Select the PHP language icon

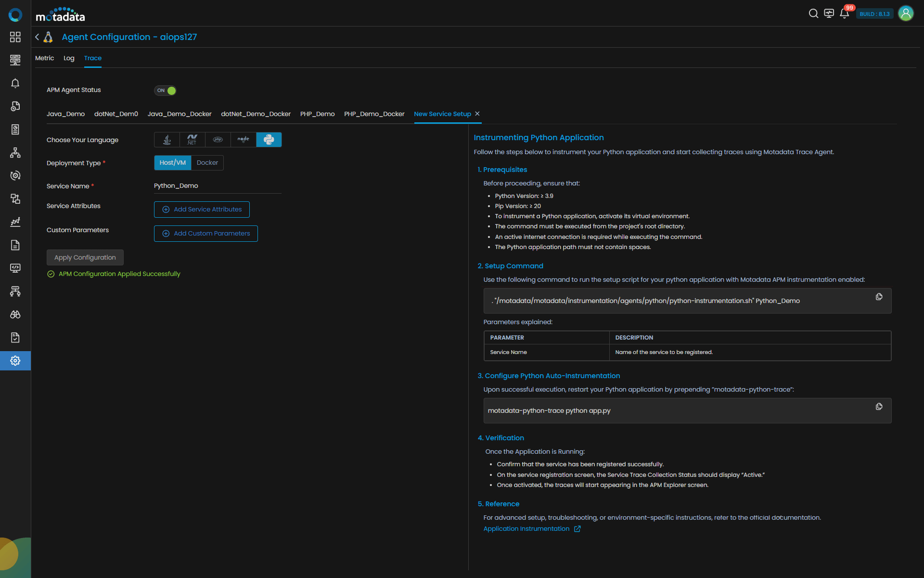(218, 140)
